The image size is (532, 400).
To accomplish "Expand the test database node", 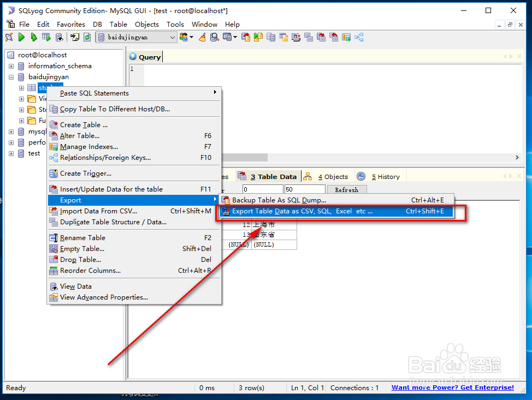I will coord(11,153).
